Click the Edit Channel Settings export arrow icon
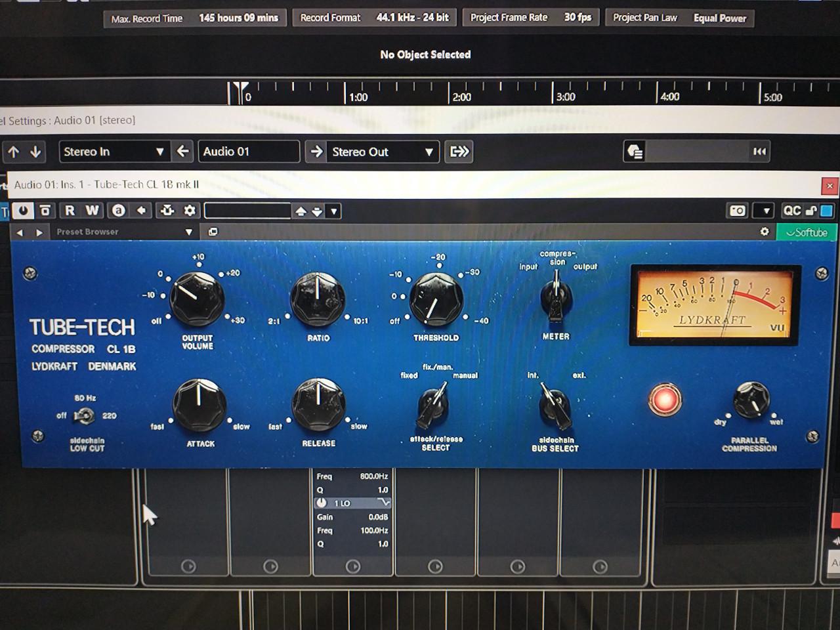840x630 pixels. pyautogui.click(x=459, y=152)
